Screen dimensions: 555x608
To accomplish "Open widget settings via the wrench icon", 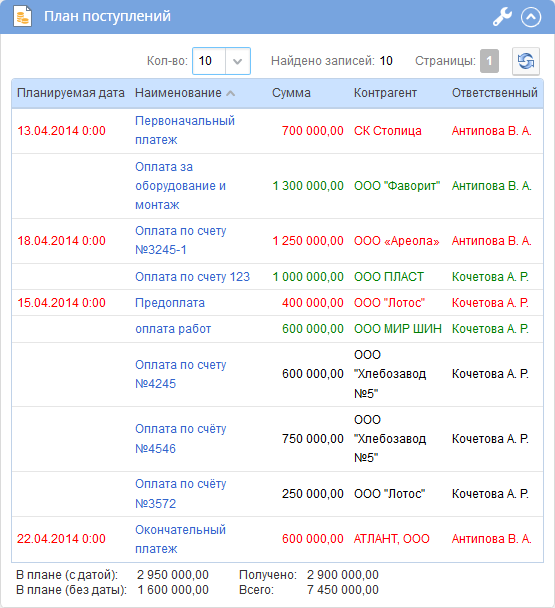I will (x=502, y=17).
